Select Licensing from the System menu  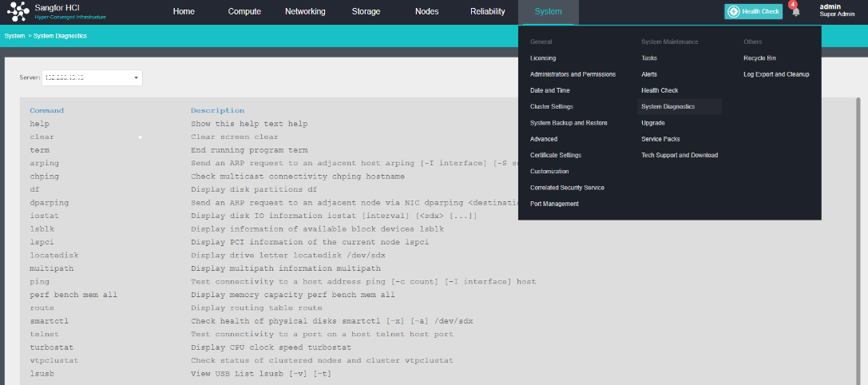click(543, 58)
